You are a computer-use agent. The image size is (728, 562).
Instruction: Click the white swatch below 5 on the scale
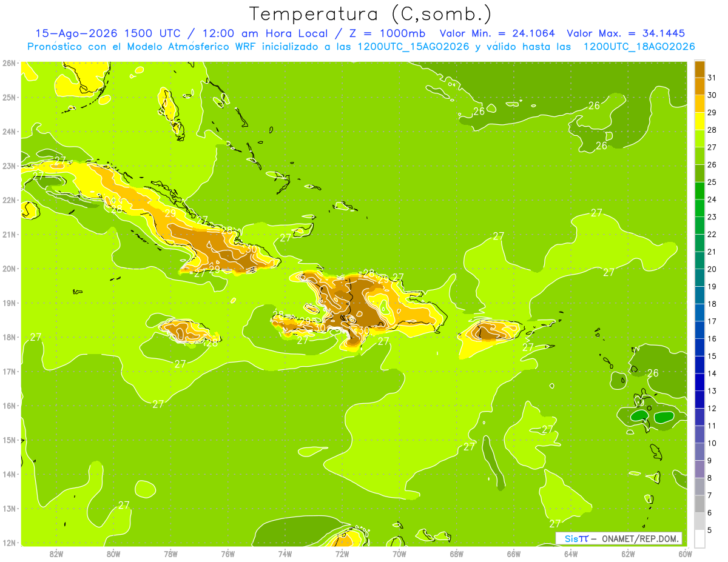(x=699, y=538)
